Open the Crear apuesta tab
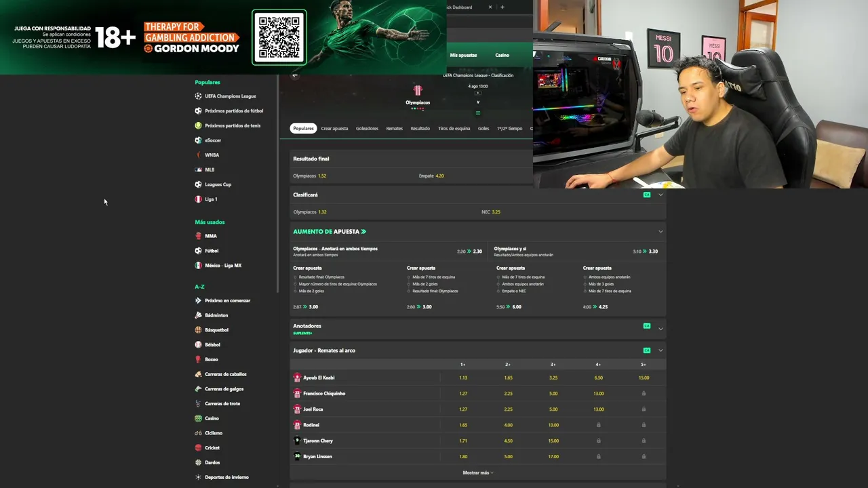This screenshot has width=868, height=488. [x=334, y=128]
